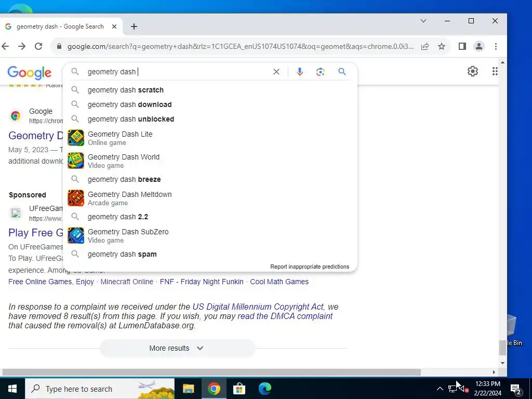Expand More results
The width and height of the screenshot is (532, 399).
tap(177, 348)
